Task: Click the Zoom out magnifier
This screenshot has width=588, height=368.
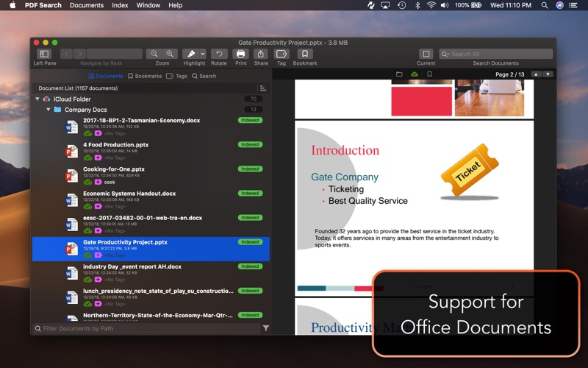Action: point(154,54)
